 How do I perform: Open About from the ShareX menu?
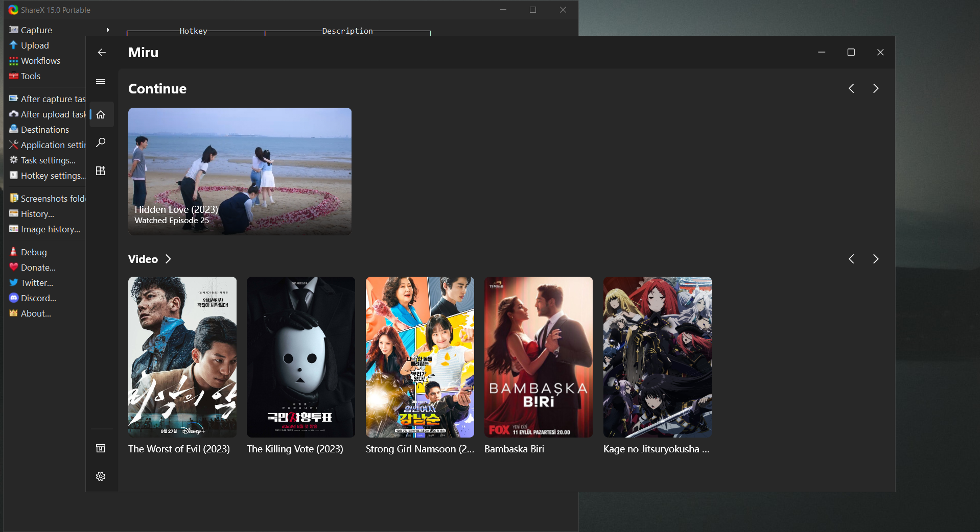tap(35, 313)
